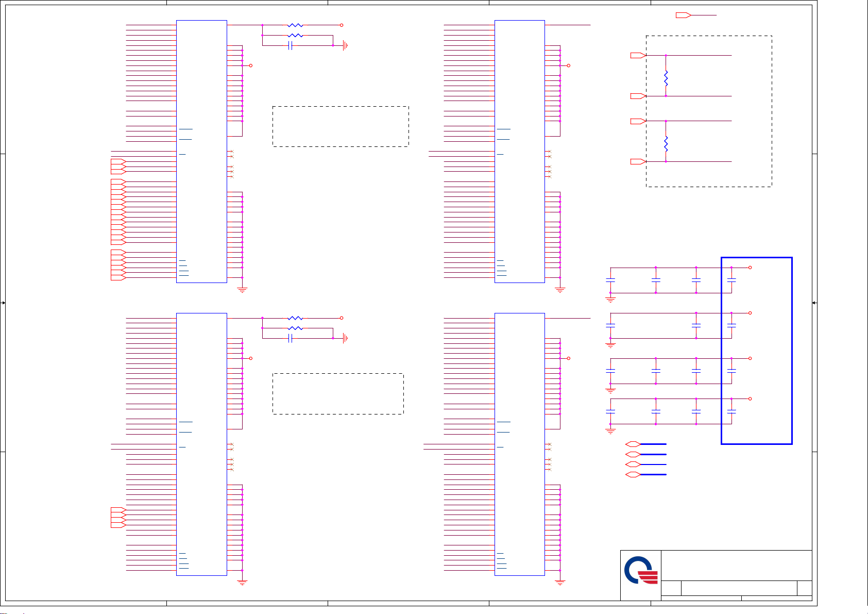The width and height of the screenshot is (868, 614).
Task: Click the blue-and-red company logo in title block
Action: 641,570
